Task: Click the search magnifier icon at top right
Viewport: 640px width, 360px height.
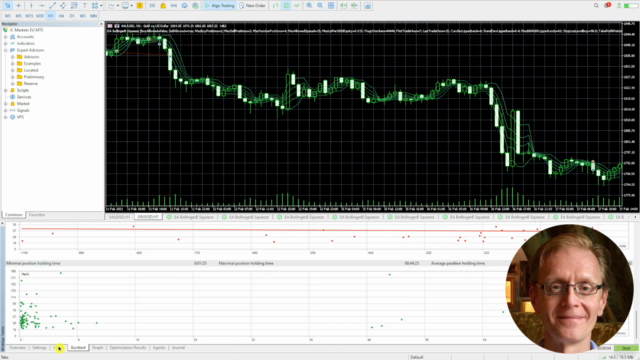Action: click(596, 6)
